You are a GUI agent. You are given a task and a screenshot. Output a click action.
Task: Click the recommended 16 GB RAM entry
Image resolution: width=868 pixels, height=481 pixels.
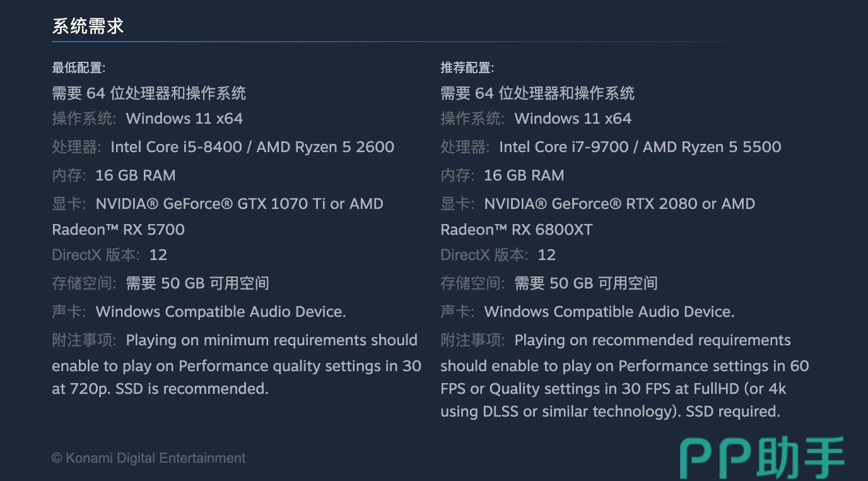pyautogui.click(x=524, y=175)
